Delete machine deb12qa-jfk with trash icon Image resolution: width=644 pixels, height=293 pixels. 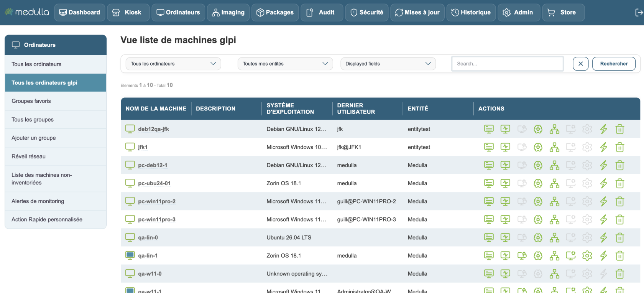[x=620, y=129]
